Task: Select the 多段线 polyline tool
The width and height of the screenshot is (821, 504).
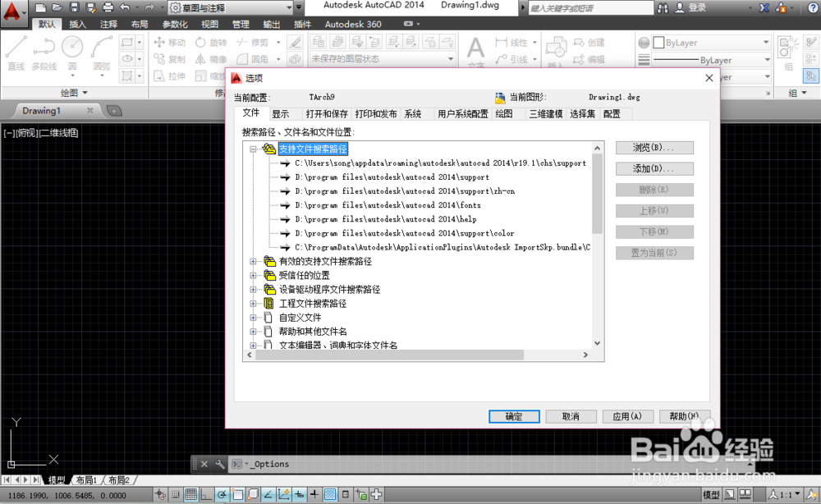Action: (44, 53)
